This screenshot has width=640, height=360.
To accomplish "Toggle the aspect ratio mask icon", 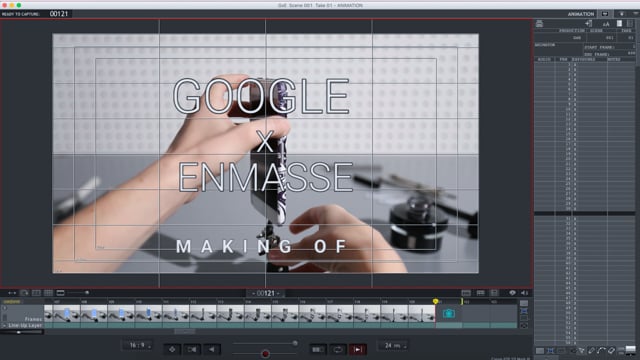I will coord(60,293).
